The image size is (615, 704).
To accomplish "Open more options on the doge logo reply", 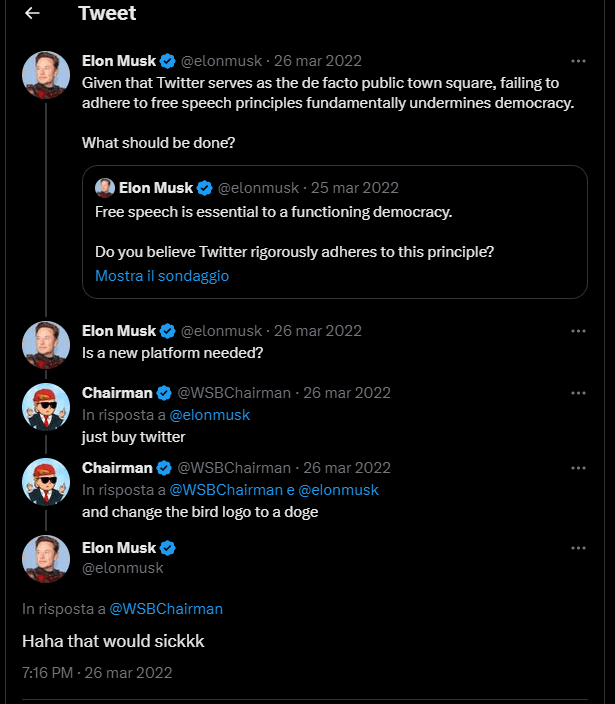I will (x=578, y=467).
